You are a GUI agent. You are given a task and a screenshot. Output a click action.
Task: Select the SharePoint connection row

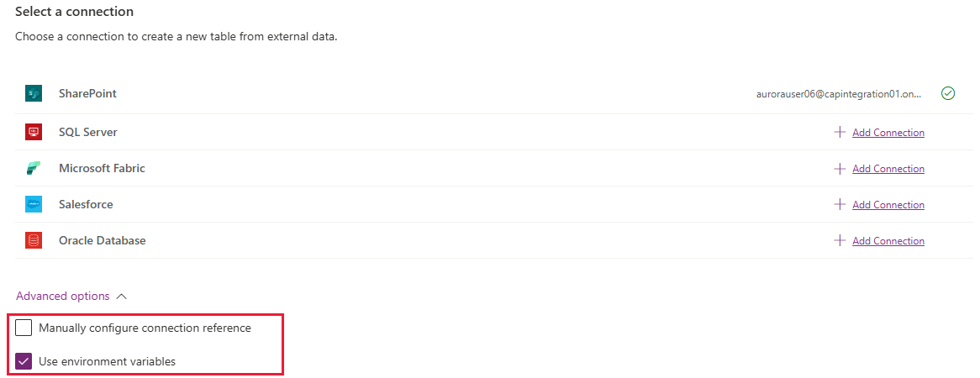click(x=87, y=94)
